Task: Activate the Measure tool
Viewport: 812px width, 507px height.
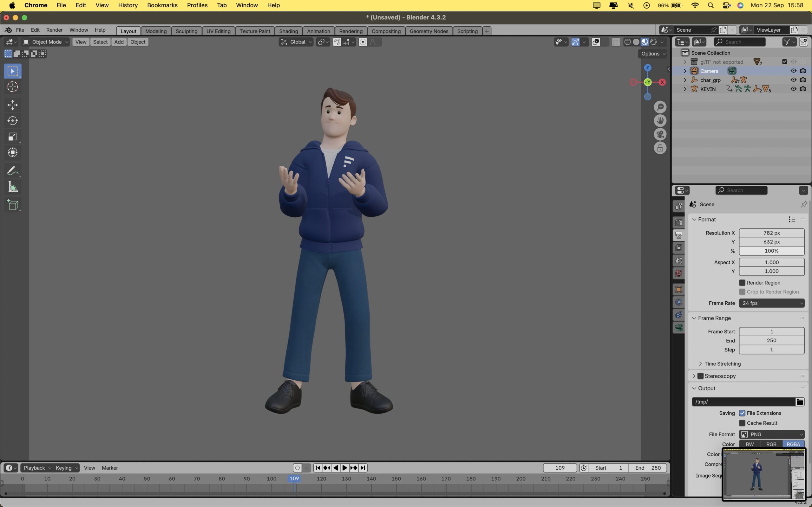Action: click(x=12, y=186)
